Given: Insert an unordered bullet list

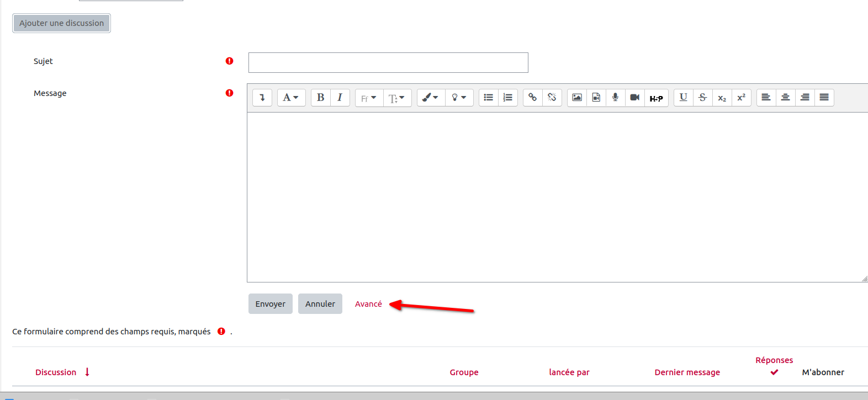Looking at the screenshot, I should (488, 98).
